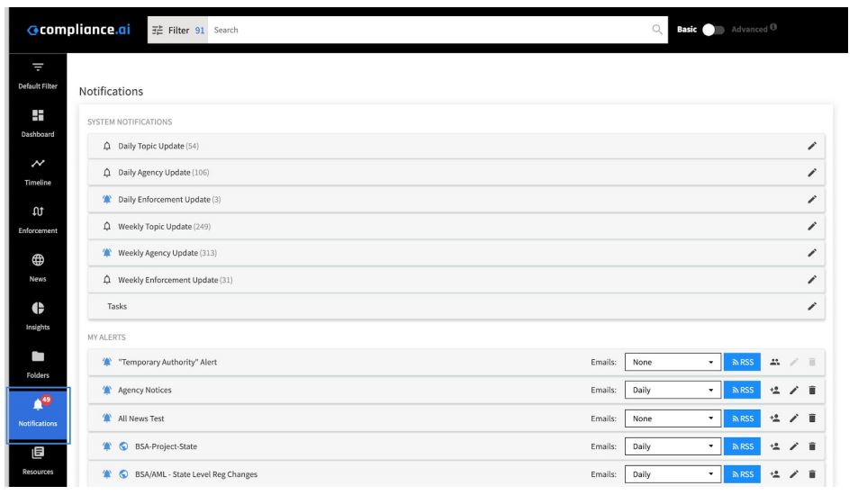Delete the Agency Notices alert
This screenshot has width=858, height=504.
812,391
